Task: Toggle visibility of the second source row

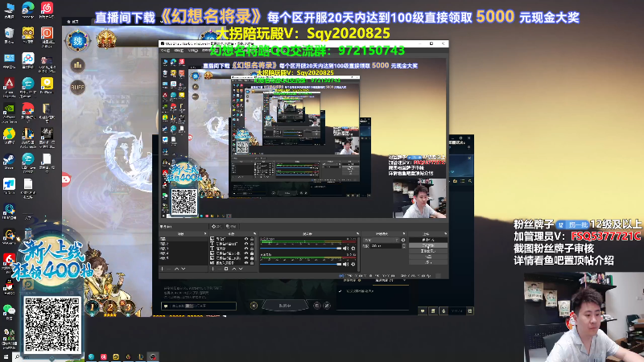Action: coord(246,244)
